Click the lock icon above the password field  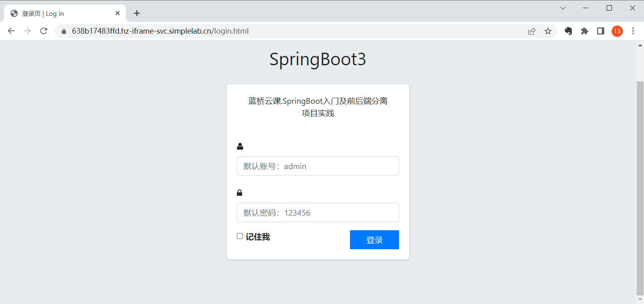239,193
